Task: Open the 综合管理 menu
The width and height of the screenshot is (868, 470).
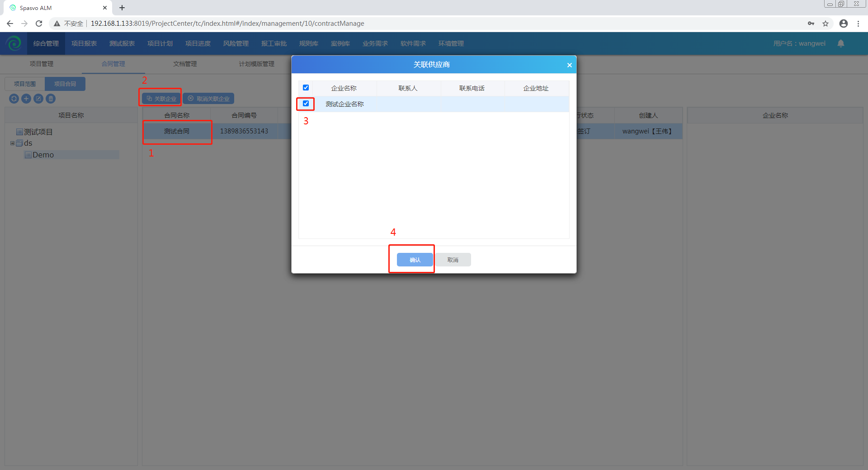Action: pyautogui.click(x=46, y=43)
